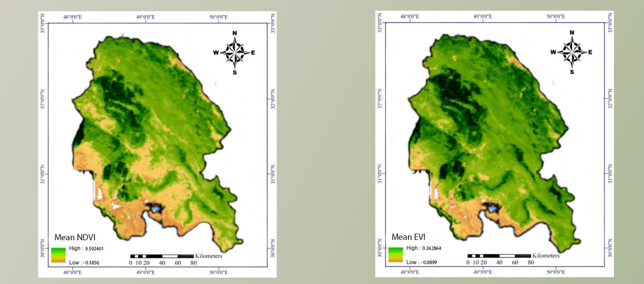Click the compass 'W' letter on the NDVI map
This screenshot has width=644, height=284.
216,53
